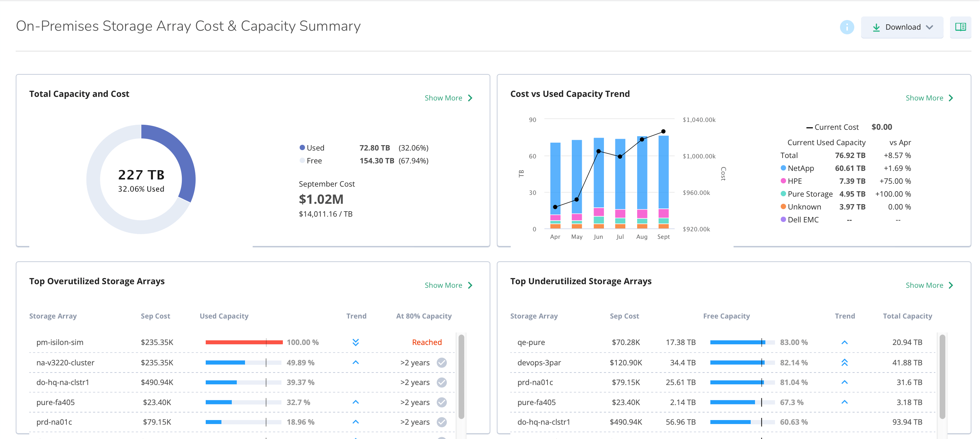Show More for Top Underutilized Storage Arrays

tap(929, 285)
